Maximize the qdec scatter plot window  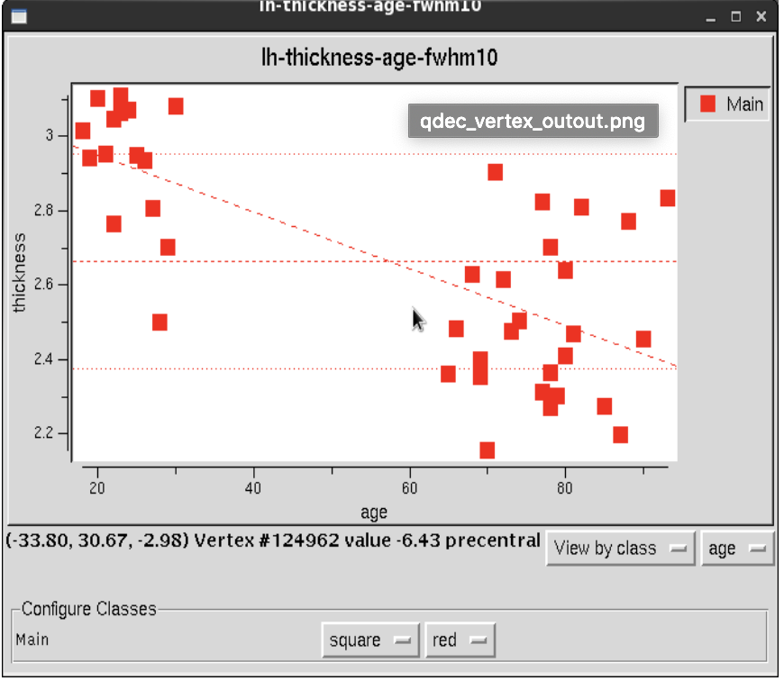coord(738,16)
